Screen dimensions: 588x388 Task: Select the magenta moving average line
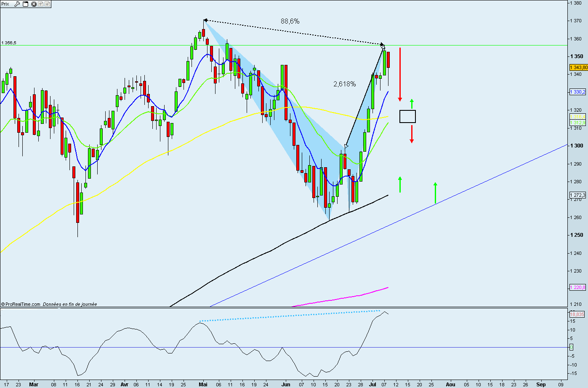[339, 298]
